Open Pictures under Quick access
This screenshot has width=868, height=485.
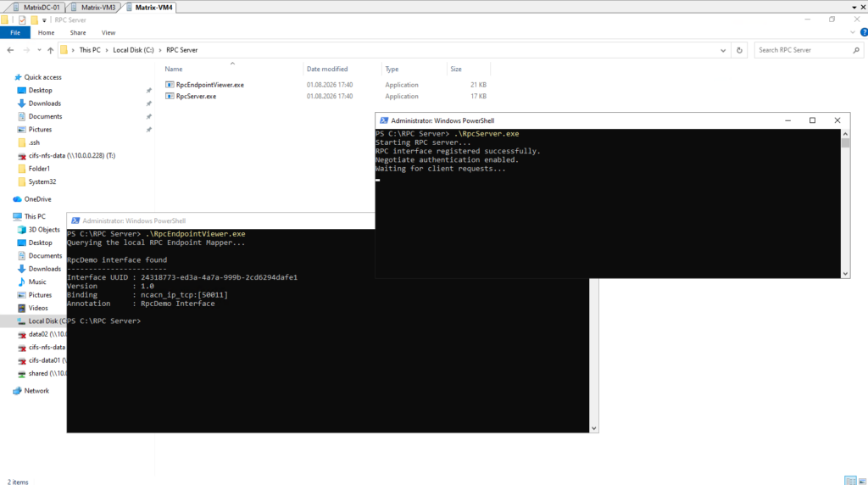tap(40, 130)
